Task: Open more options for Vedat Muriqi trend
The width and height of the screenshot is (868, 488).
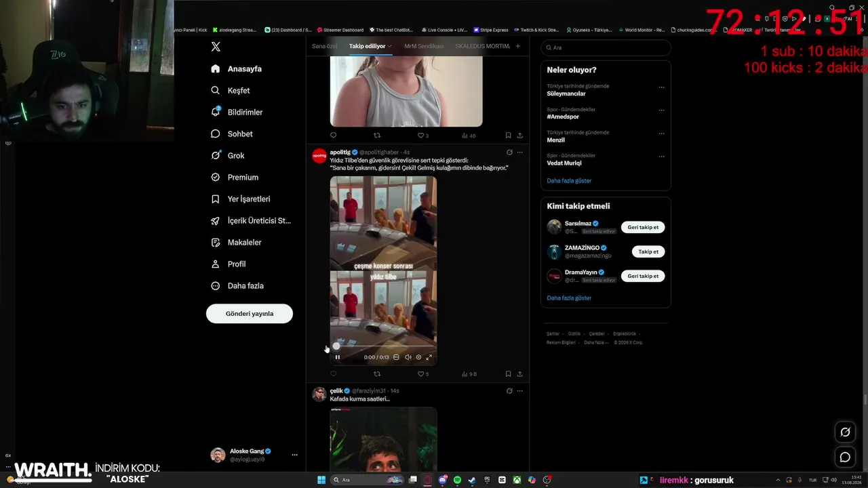Action: pos(662,156)
